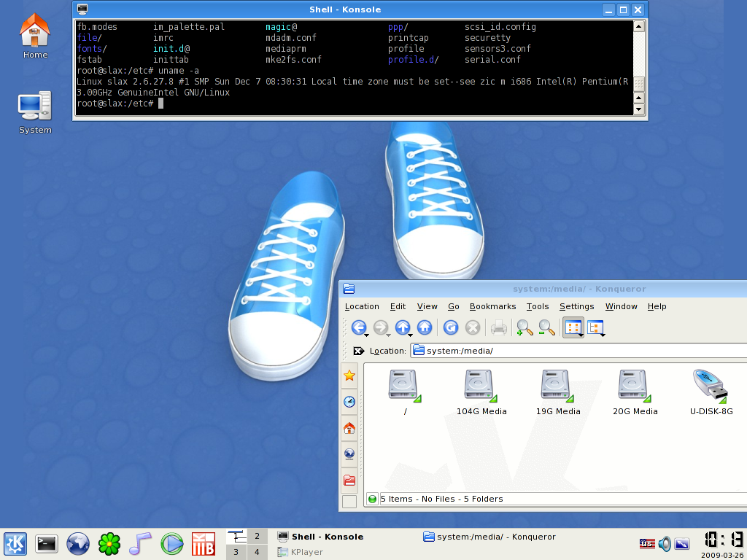Switch to virtual desktop 3
The width and height of the screenshot is (747, 560).
pos(236,553)
